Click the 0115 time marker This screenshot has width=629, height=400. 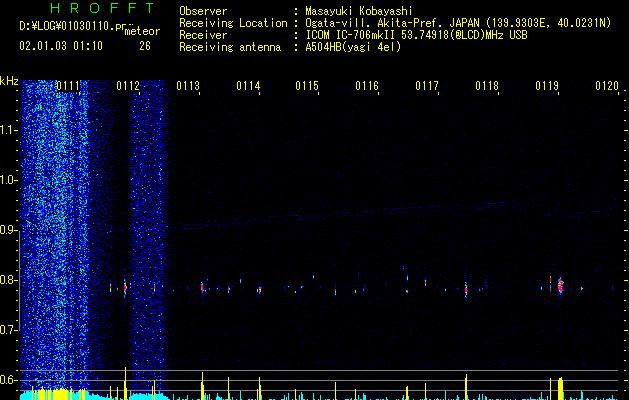click(307, 86)
